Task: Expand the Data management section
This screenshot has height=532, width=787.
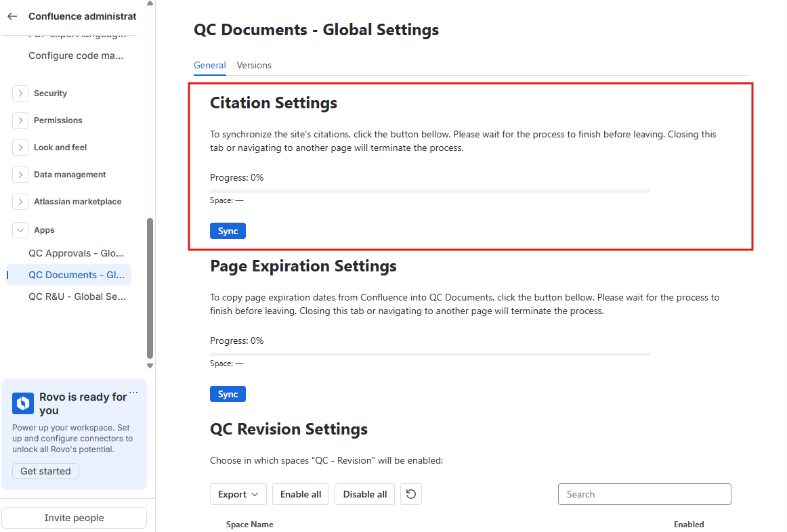Action: 20,175
